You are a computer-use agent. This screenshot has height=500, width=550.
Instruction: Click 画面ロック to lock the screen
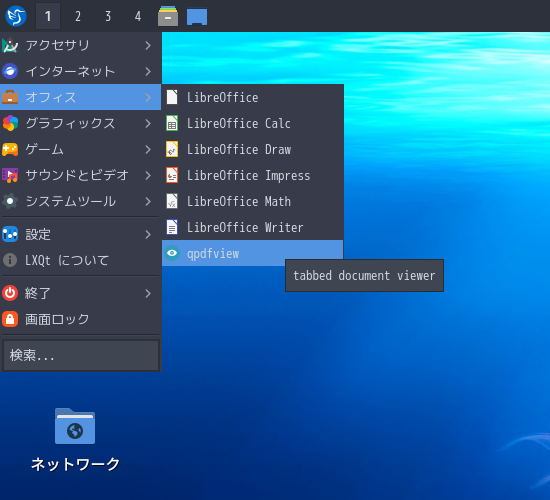[80, 319]
